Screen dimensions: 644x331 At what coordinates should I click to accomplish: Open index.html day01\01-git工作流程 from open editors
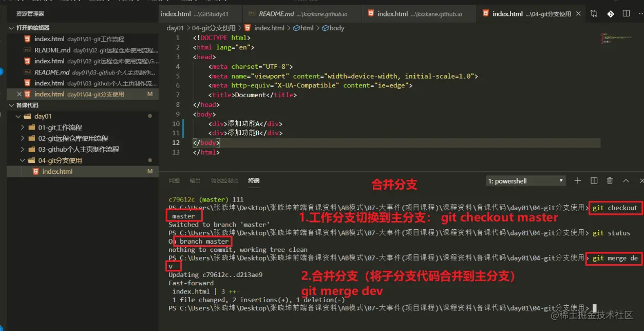83,39
